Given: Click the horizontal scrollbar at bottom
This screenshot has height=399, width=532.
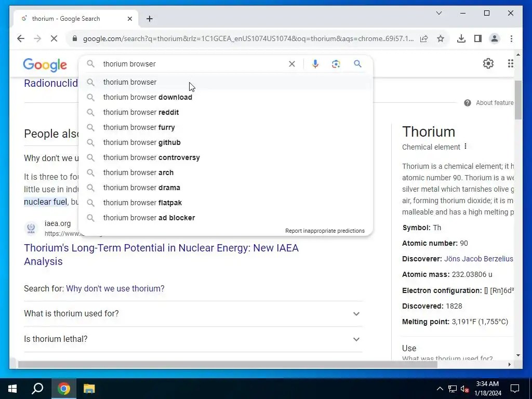Looking at the screenshot, I should pos(228,364).
